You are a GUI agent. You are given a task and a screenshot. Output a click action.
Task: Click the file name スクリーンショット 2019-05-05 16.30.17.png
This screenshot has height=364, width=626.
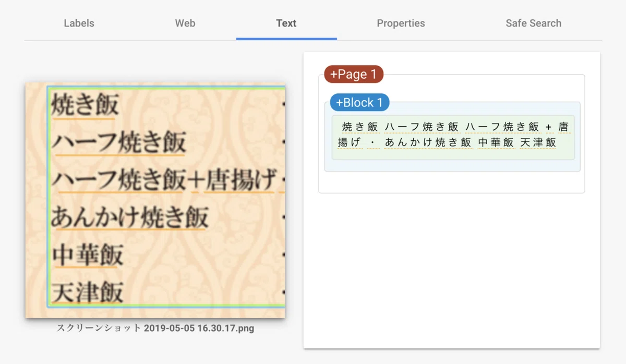click(155, 329)
